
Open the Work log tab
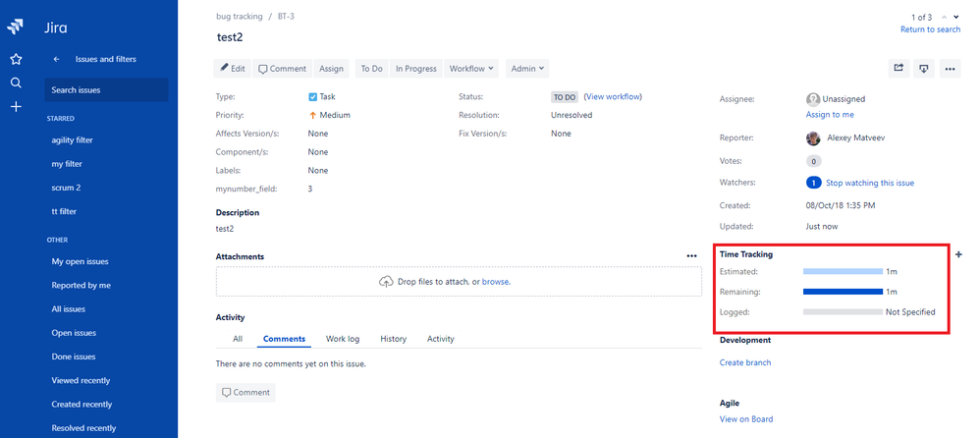[343, 339]
